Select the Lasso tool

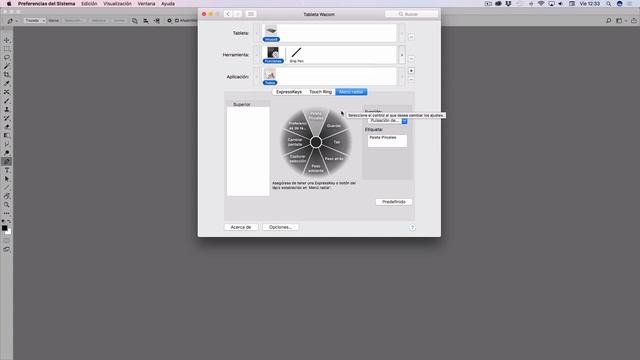pyautogui.click(x=7, y=58)
